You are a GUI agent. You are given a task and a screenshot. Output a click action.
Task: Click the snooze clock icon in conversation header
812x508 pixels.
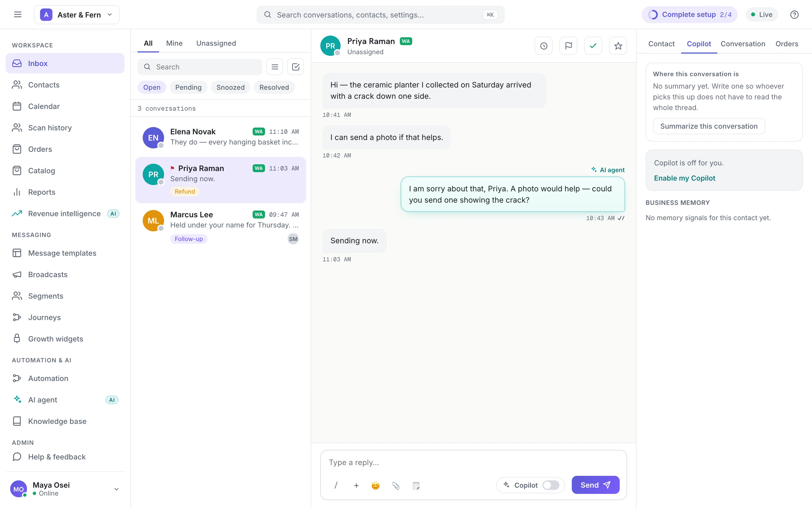click(544, 46)
